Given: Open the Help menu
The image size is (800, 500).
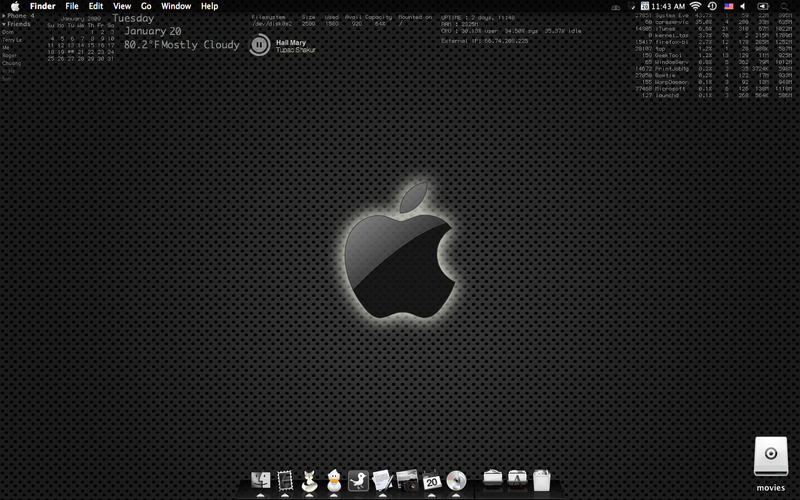Looking at the screenshot, I should [209, 6].
